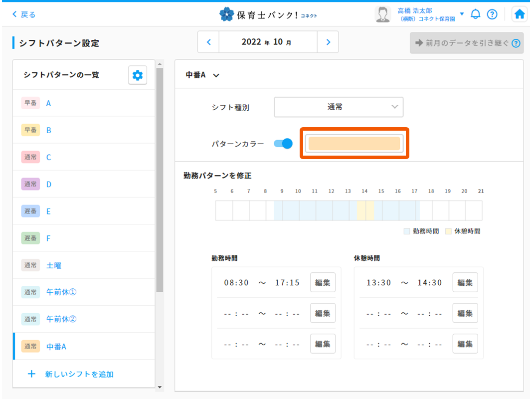Open the シフト種別 dropdown

tap(339, 107)
